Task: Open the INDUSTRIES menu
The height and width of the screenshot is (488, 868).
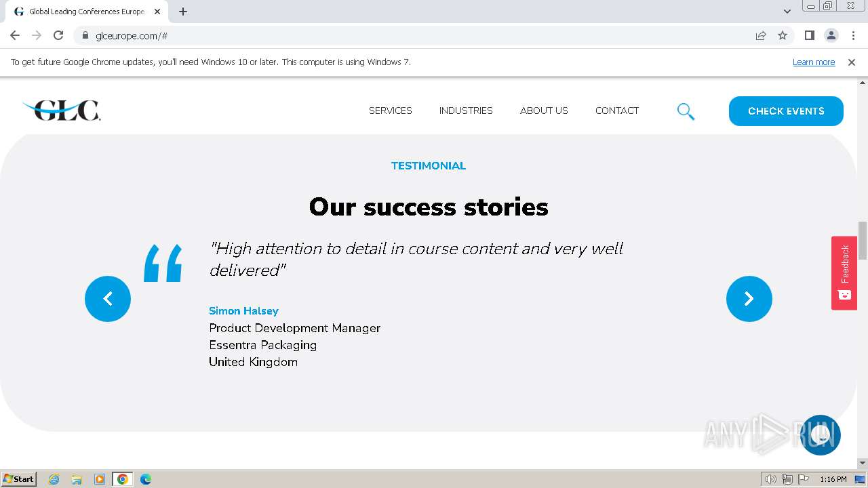Action: coord(466,110)
